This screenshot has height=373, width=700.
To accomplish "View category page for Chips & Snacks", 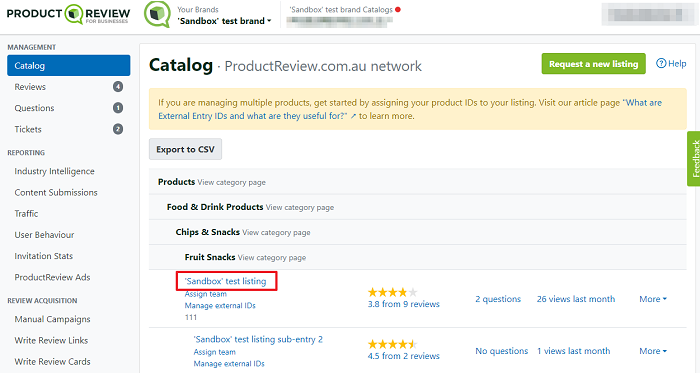I will [276, 232].
